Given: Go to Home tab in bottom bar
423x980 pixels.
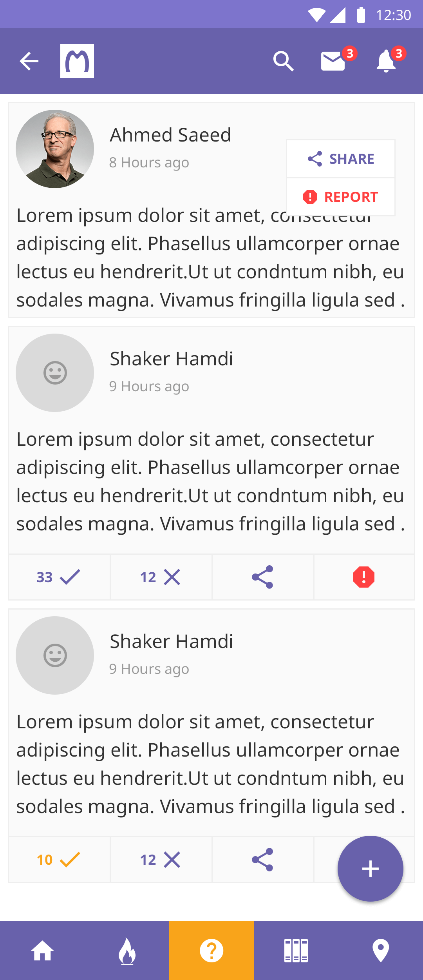Looking at the screenshot, I should 42,951.
